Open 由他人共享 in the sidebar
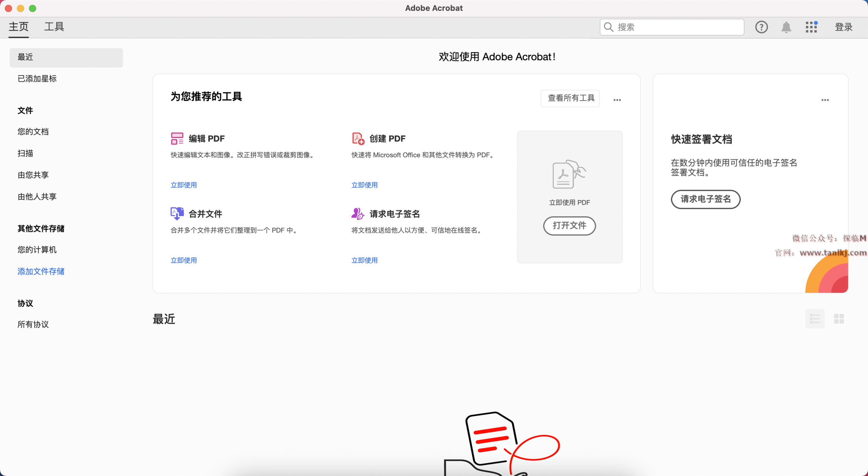 (x=37, y=197)
